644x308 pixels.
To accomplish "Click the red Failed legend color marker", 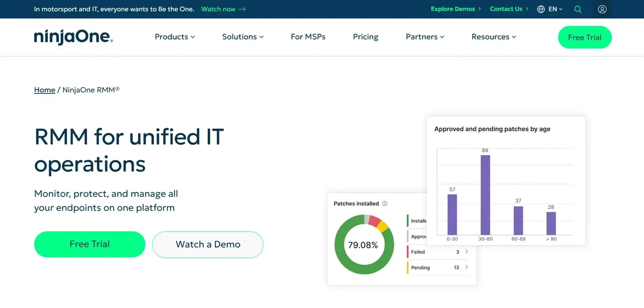I will click(408, 252).
